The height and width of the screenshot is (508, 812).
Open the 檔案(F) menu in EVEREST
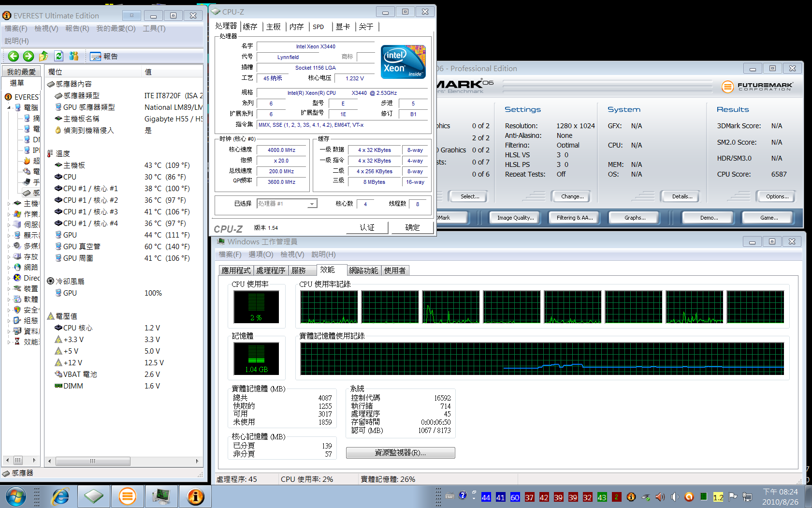pyautogui.click(x=16, y=29)
